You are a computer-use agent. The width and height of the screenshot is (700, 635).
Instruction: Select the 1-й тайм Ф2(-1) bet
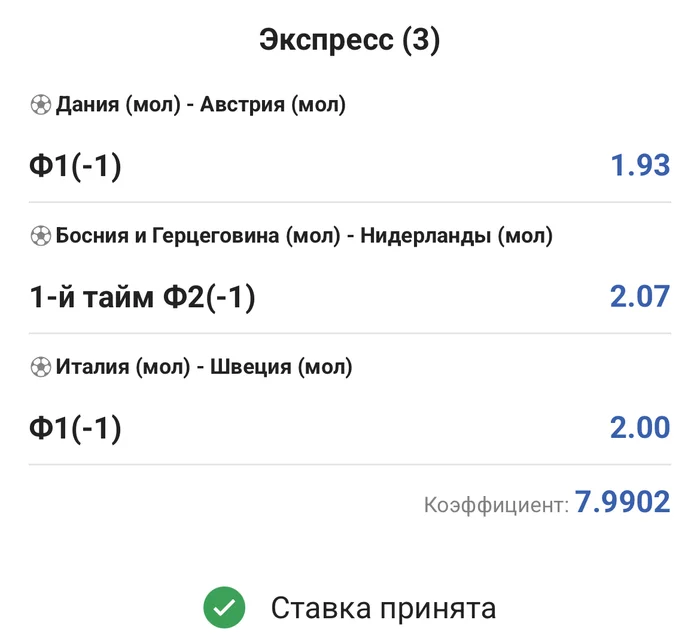click(x=142, y=297)
